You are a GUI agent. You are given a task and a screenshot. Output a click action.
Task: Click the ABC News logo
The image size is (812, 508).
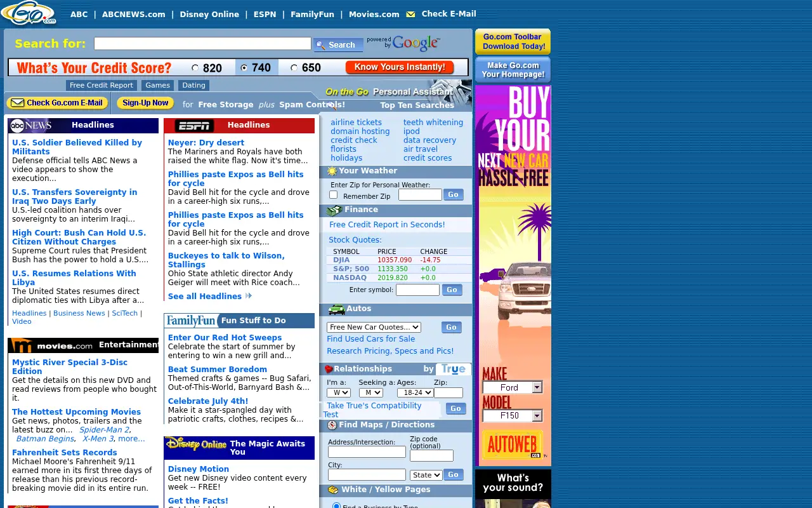(x=30, y=125)
